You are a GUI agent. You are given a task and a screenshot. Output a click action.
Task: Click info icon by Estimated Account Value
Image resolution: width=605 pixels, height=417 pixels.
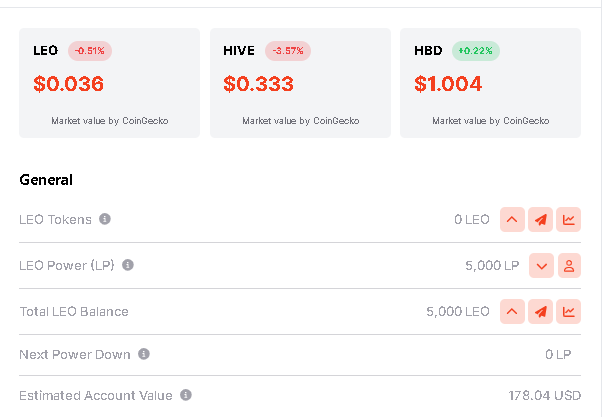pos(186,395)
